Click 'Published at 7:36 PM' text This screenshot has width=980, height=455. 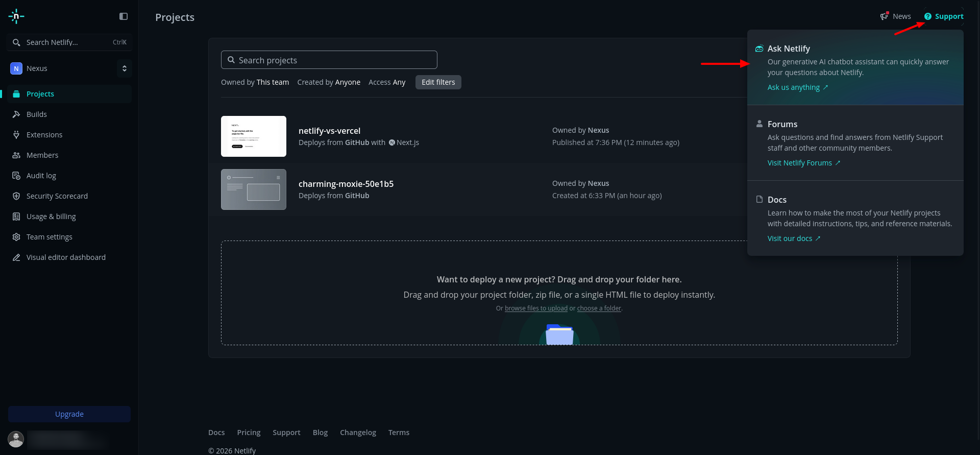point(587,142)
